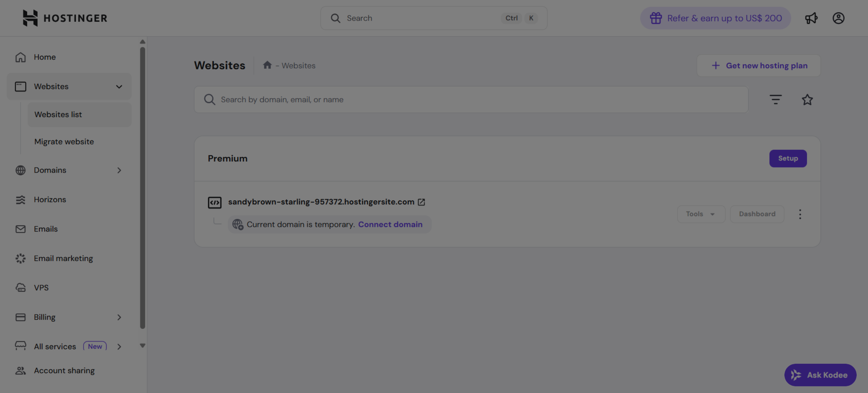Open the Ask Kodee chat assistant
Viewport: 868px width, 393px height.
click(820, 375)
